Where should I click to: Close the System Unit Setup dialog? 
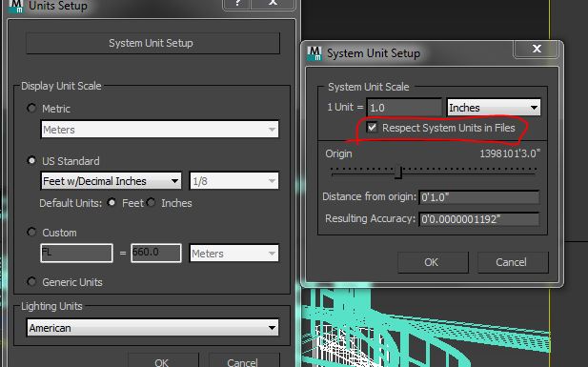pos(537,49)
